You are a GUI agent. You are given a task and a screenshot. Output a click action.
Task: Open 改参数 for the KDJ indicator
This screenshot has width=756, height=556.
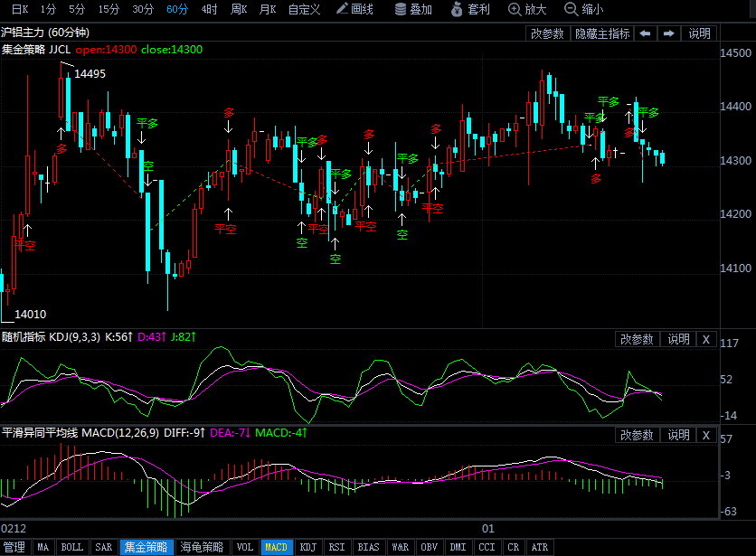pyautogui.click(x=637, y=339)
